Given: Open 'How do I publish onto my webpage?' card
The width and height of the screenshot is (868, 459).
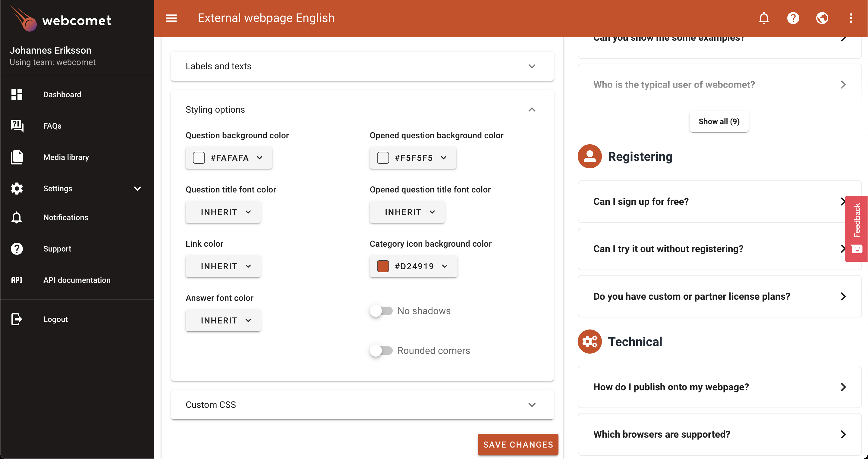Looking at the screenshot, I should pyautogui.click(x=719, y=387).
